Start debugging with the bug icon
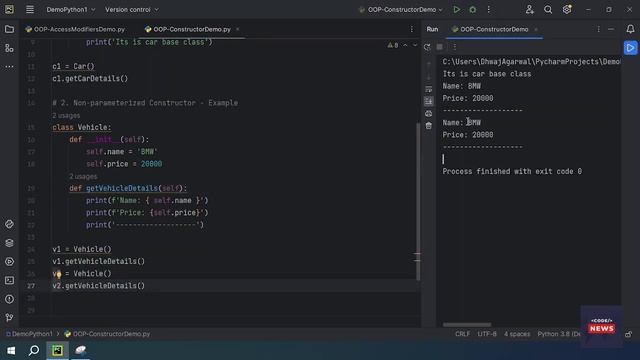Viewport: 640px width, 360px height. pyautogui.click(x=473, y=9)
